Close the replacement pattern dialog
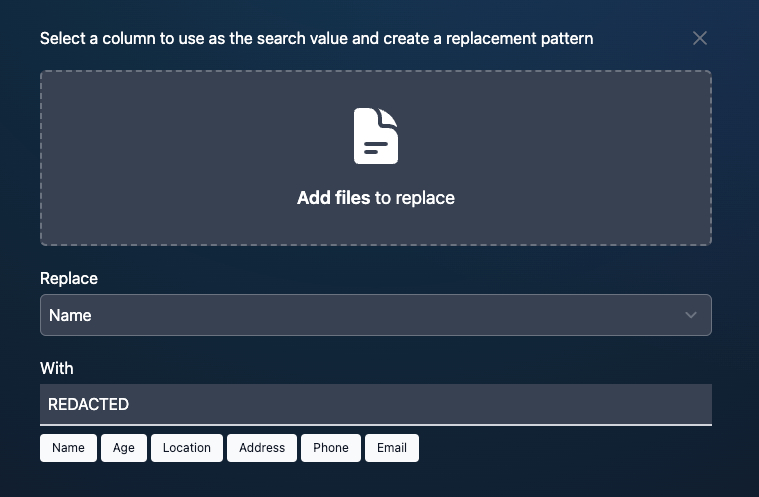The height and width of the screenshot is (497, 759). (700, 38)
